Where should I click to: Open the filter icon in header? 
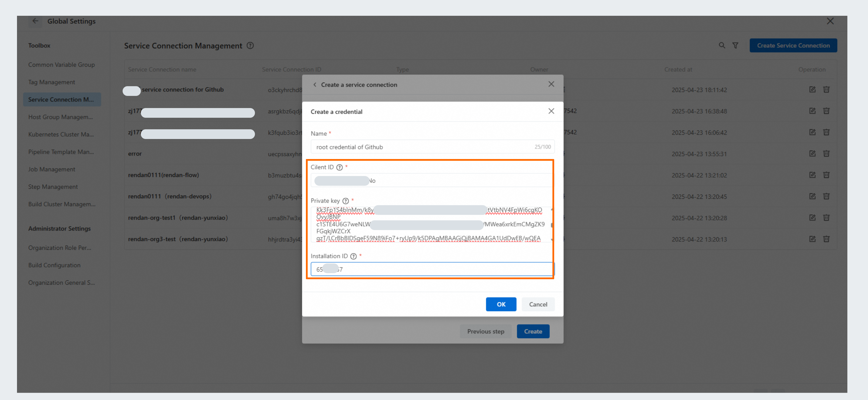735,45
